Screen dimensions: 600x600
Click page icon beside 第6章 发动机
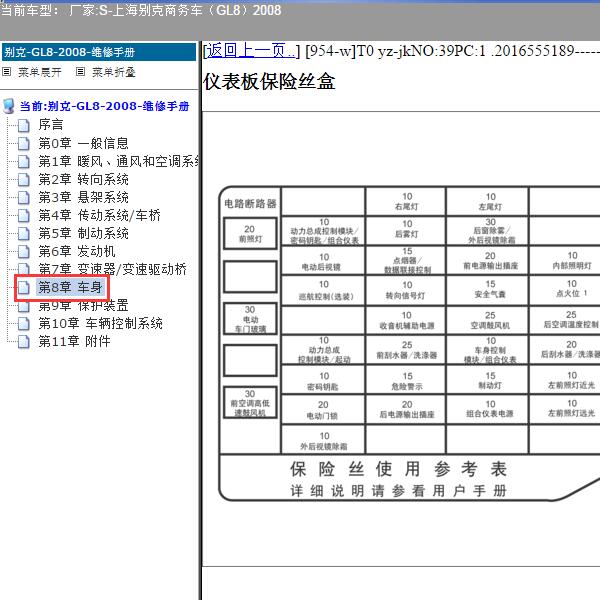pyautogui.click(x=24, y=251)
